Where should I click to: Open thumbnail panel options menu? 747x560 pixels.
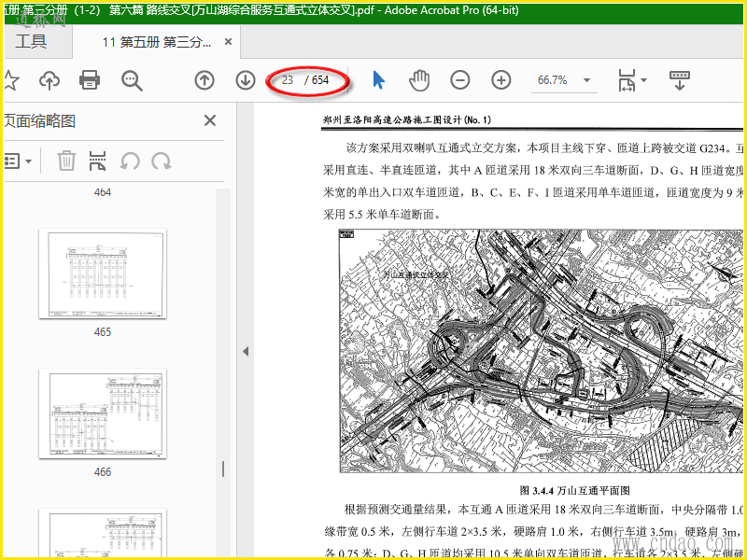pyautogui.click(x=18, y=161)
